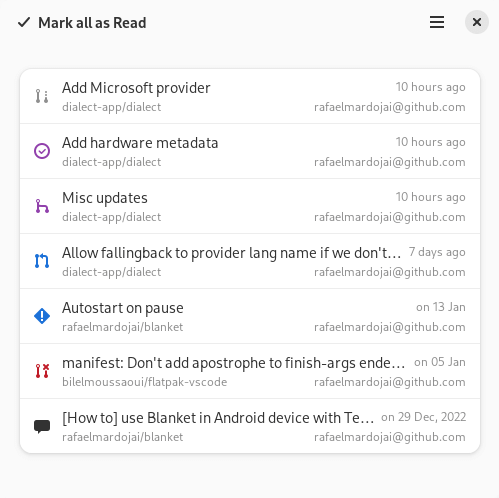The image size is (499, 498).
Task: Open the Add hardware metadata notification
Action: (250, 151)
